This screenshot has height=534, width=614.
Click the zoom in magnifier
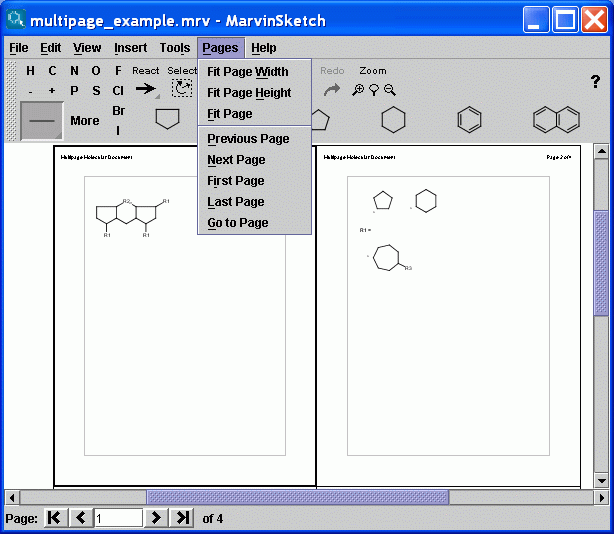(358, 89)
